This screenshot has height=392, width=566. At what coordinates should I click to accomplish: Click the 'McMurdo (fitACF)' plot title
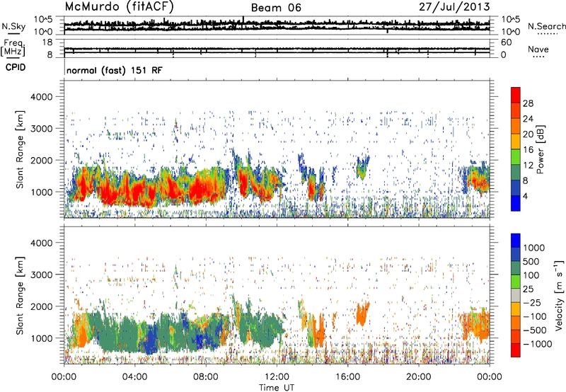(x=119, y=6)
